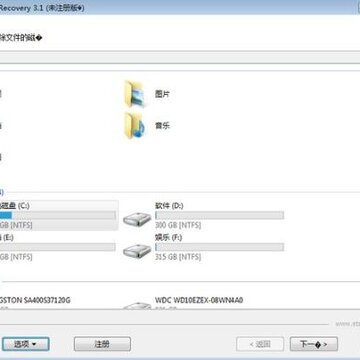Open the 音乐 music folder icon
The height and width of the screenshot is (360, 360).
coord(135,125)
